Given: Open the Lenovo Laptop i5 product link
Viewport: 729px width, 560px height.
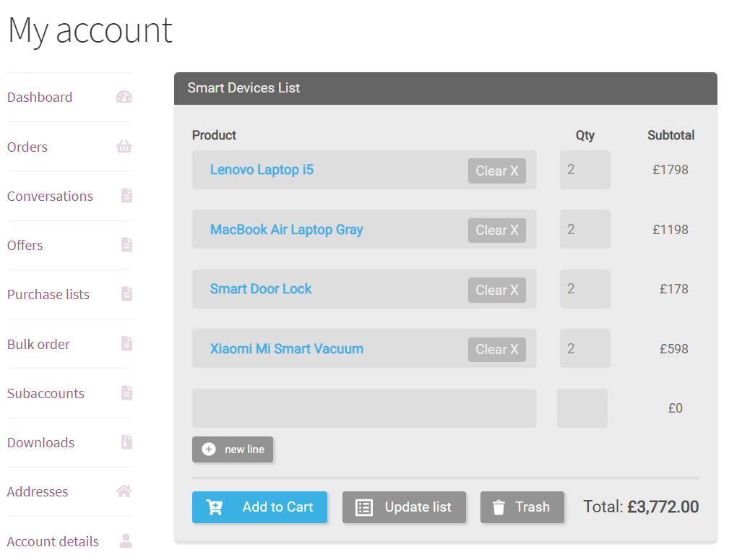Looking at the screenshot, I should click(x=262, y=170).
